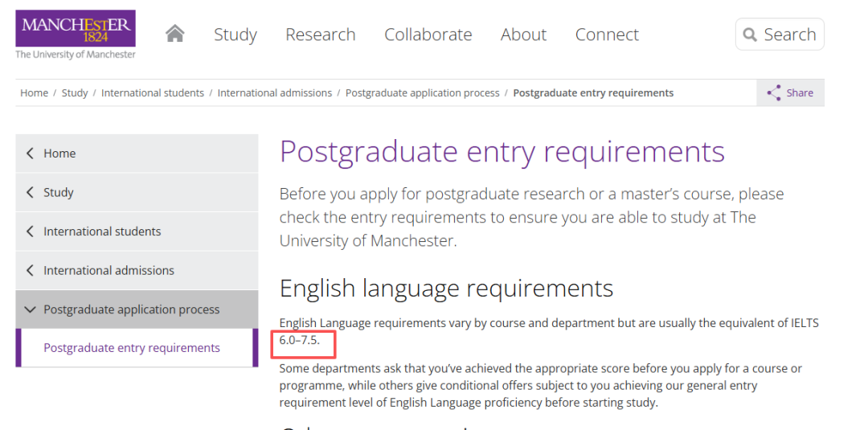Open the Study menu in top navigation
The image size is (868, 430).
(235, 35)
